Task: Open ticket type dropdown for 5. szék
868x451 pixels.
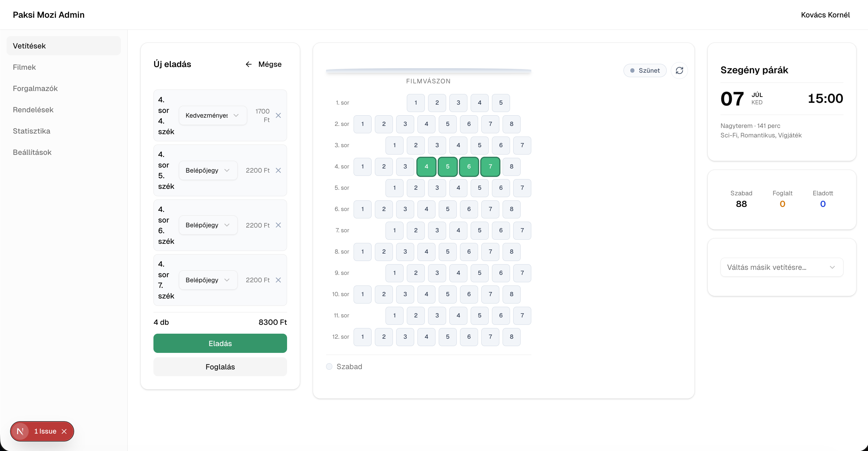Action: (x=208, y=171)
